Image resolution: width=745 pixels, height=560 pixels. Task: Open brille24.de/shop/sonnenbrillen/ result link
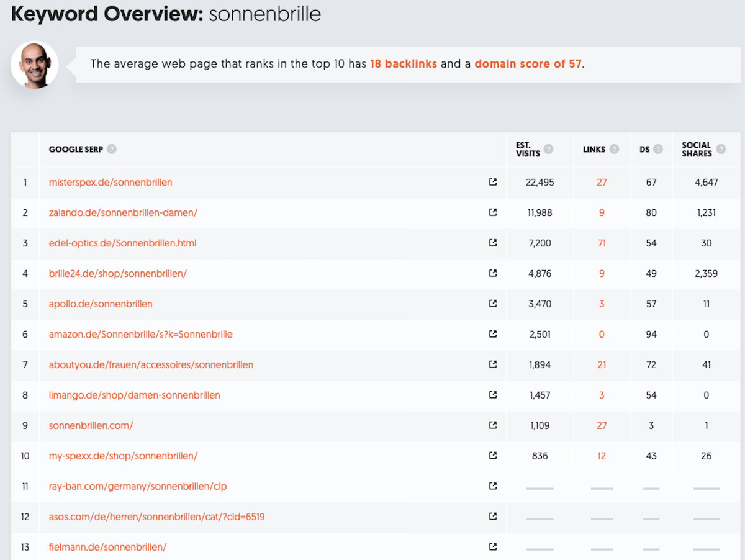coord(118,274)
